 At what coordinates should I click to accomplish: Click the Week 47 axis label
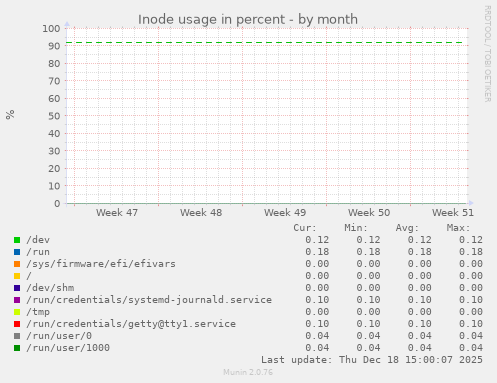coord(117,213)
